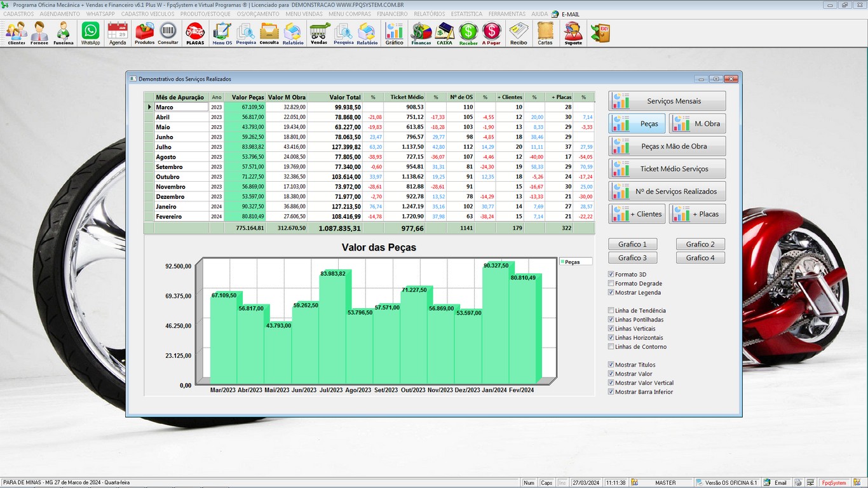Open the Agenda calendar
The height and width of the screenshot is (488, 868).
[118, 33]
